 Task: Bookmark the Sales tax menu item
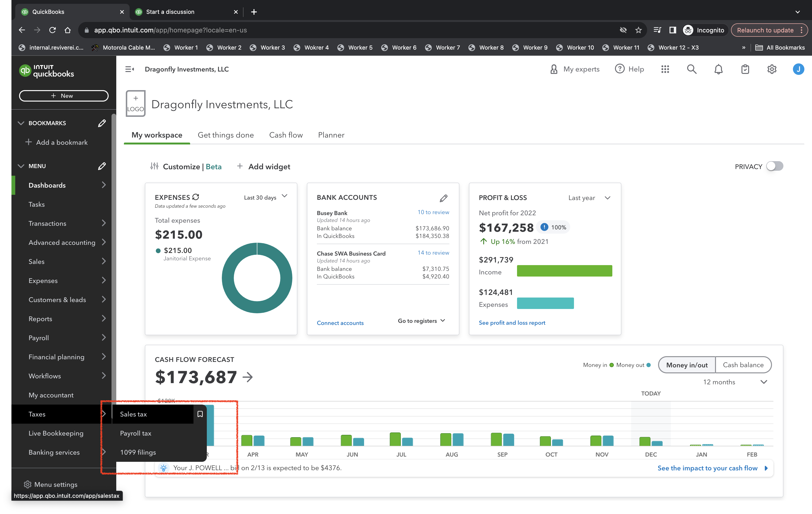pyautogui.click(x=200, y=414)
